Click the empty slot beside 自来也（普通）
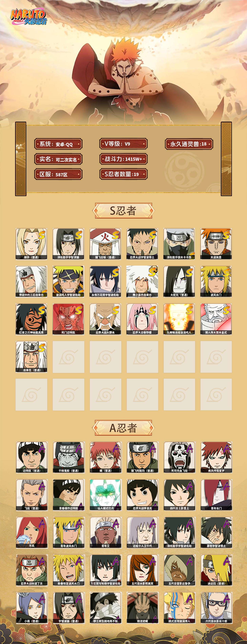 pyautogui.click(x=68, y=357)
